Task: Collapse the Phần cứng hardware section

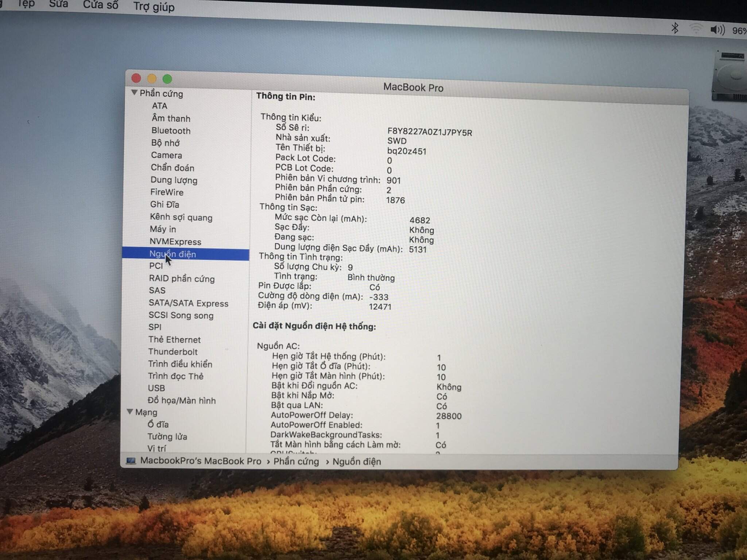Action: pos(134,93)
